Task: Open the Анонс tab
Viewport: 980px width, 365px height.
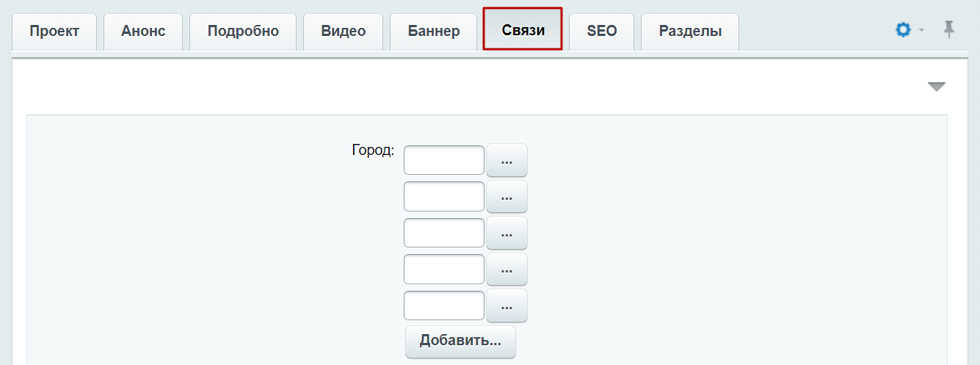Action: [x=143, y=32]
